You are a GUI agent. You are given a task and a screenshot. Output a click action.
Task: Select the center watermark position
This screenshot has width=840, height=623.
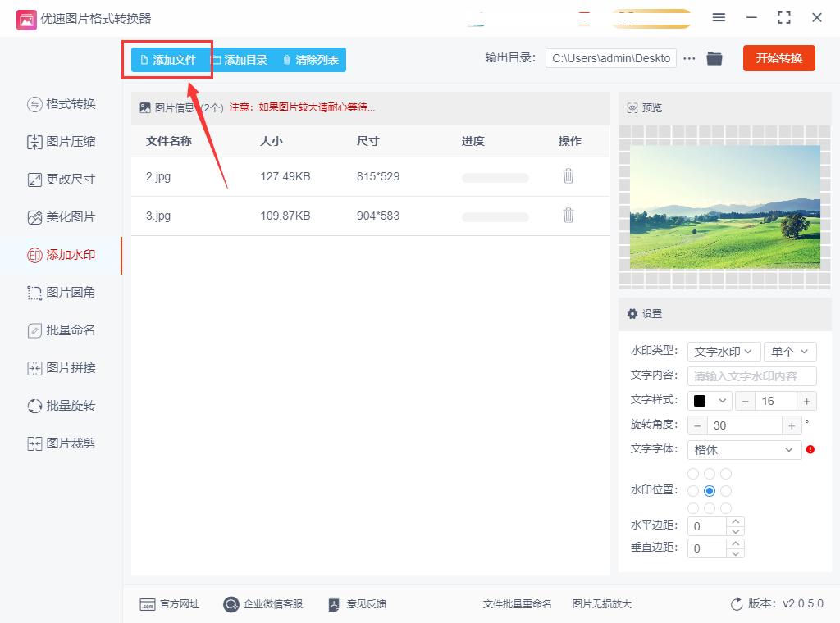pos(709,490)
